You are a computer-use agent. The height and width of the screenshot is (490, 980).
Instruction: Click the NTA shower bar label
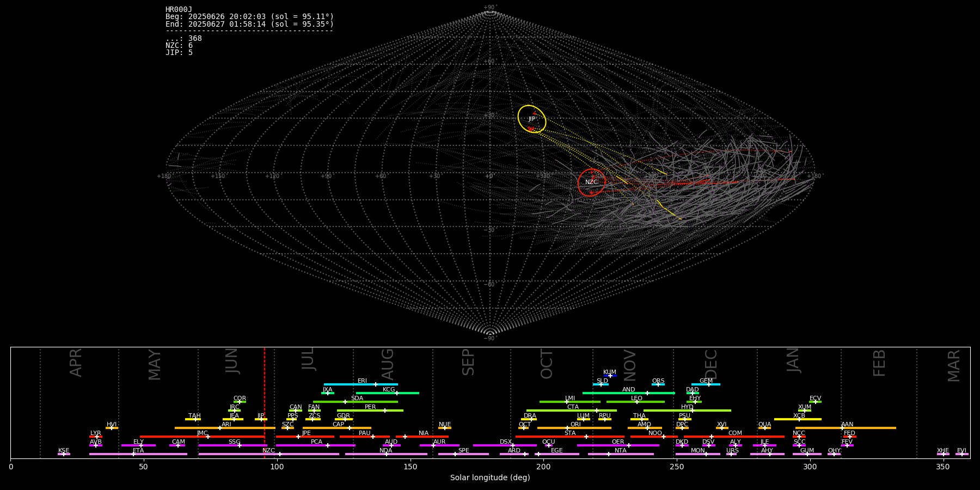click(x=621, y=451)
